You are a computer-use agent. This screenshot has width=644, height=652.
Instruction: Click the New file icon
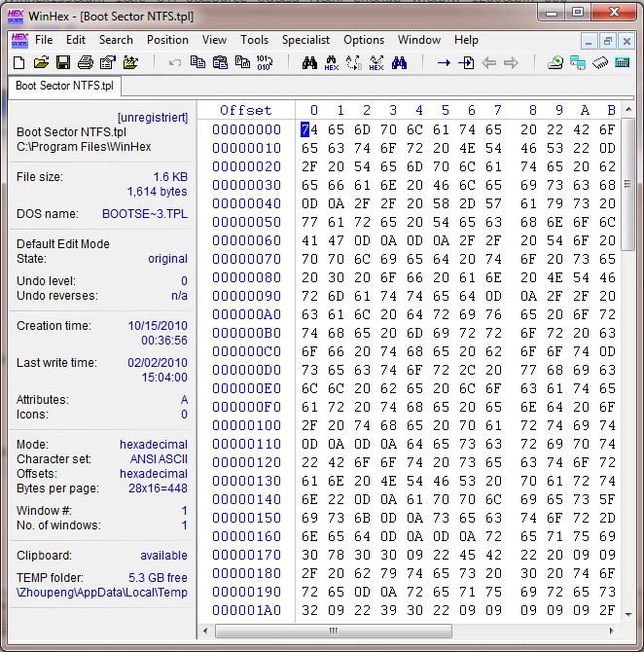[18, 63]
